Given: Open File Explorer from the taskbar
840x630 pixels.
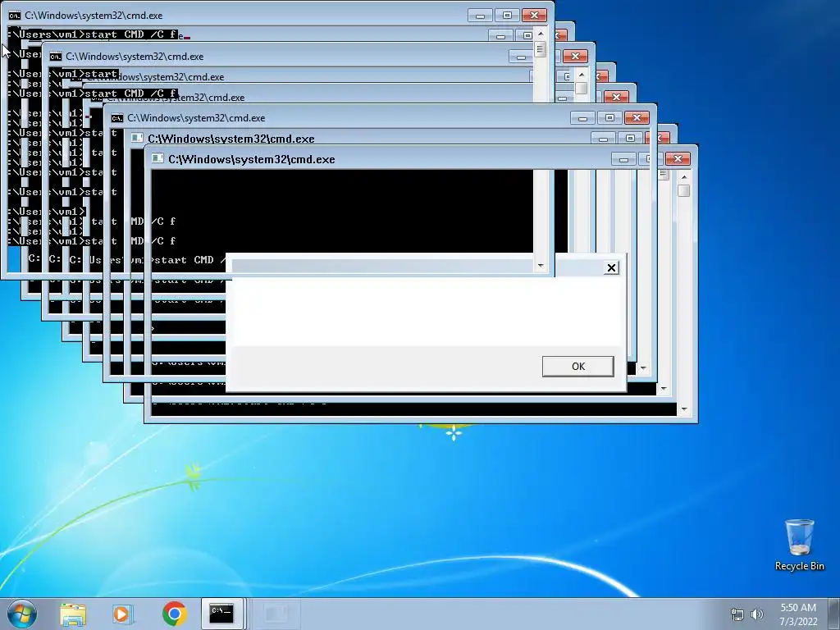Looking at the screenshot, I should pyautogui.click(x=73, y=614).
